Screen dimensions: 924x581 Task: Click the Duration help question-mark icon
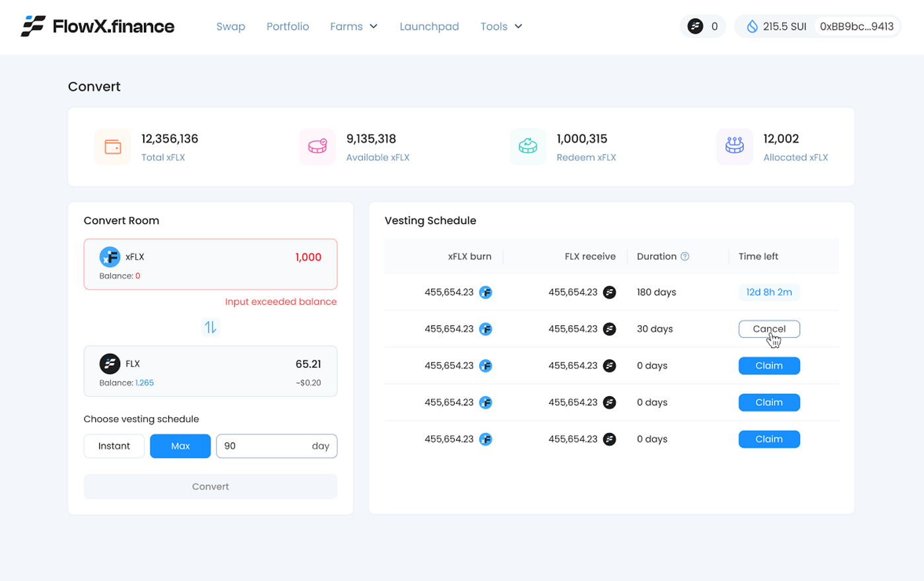coord(685,256)
